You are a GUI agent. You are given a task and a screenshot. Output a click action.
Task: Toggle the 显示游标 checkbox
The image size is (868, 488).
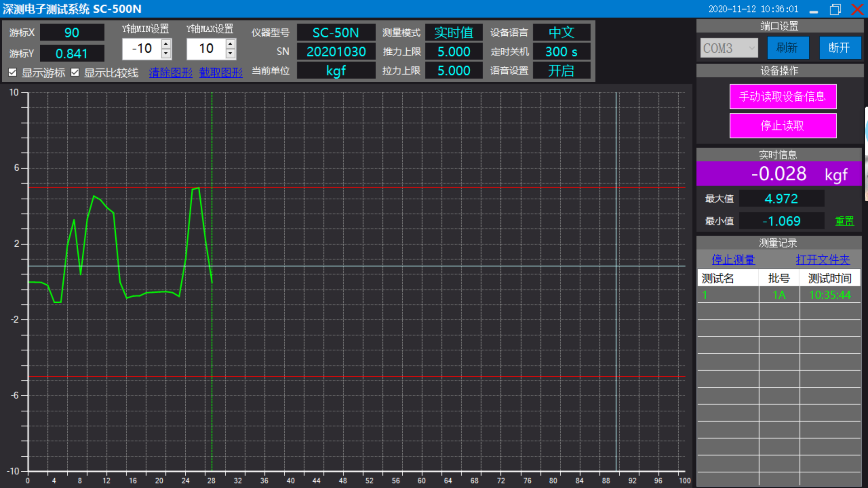coord(13,72)
